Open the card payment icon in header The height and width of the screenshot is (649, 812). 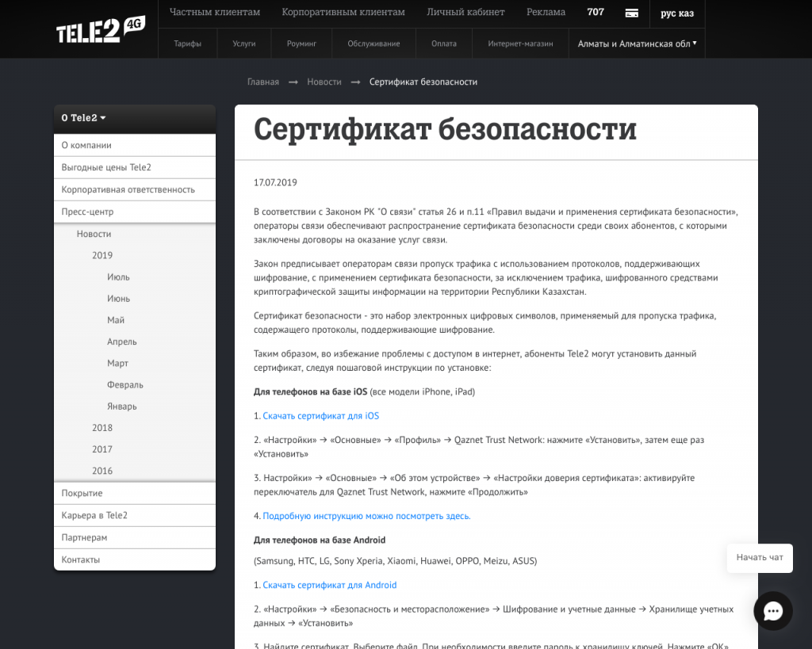[632, 13]
